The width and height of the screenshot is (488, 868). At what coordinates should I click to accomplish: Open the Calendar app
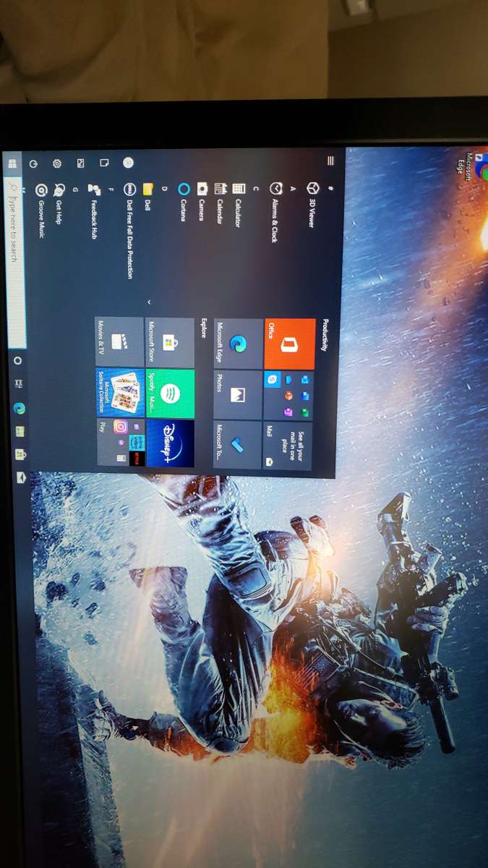pos(221,204)
